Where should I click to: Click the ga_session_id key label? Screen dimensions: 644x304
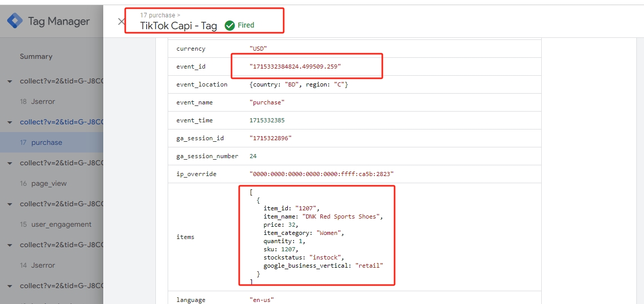pyautogui.click(x=200, y=138)
